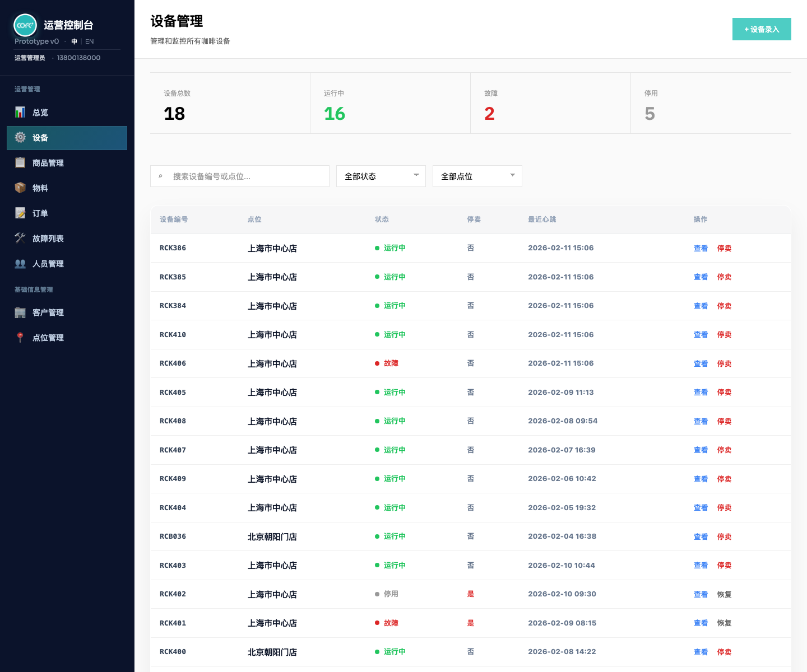This screenshot has width=807, height=672.
Task: Select the 设备 gear icon in sidebar
Action: tap(20, 137)
